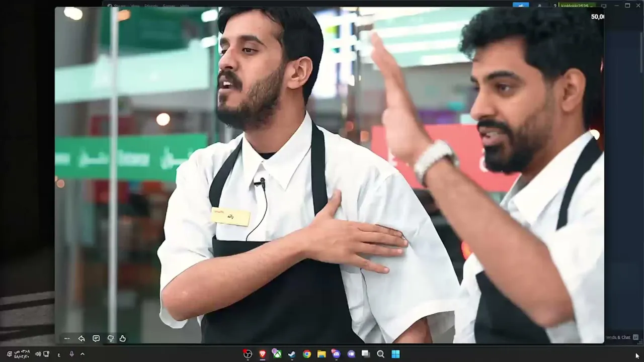Open network settings in the system tray
The height and width of the screenshot is (362, 644).
[46, 354]
